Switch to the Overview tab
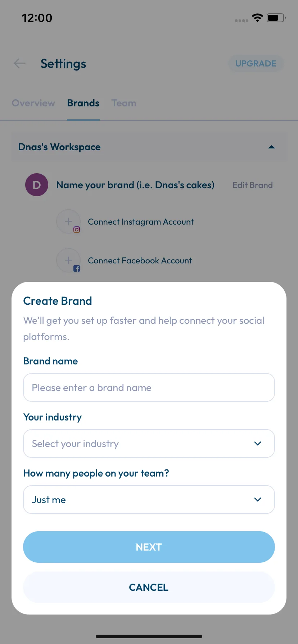This screenshot has width=298, height=644. click(x=33, y=103)
